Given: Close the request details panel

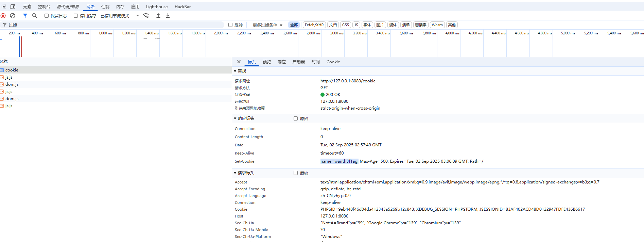Looking at the screenshot, I should coord(239,62).
